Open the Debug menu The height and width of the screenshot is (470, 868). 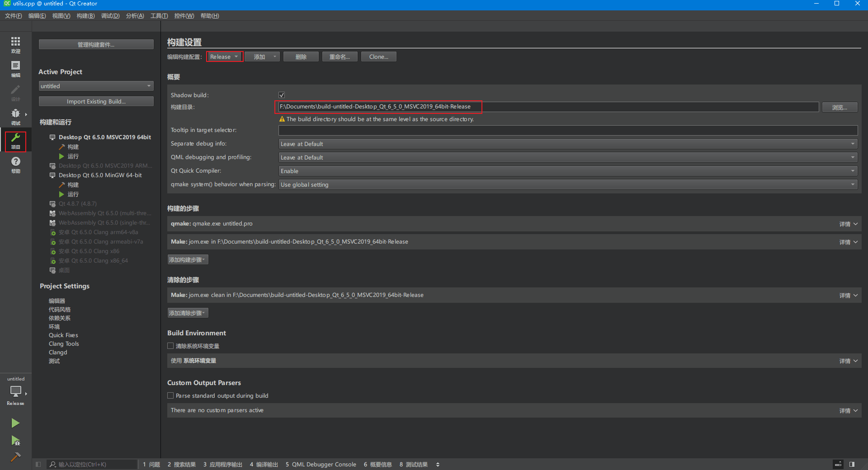click(x=110, y=16)
